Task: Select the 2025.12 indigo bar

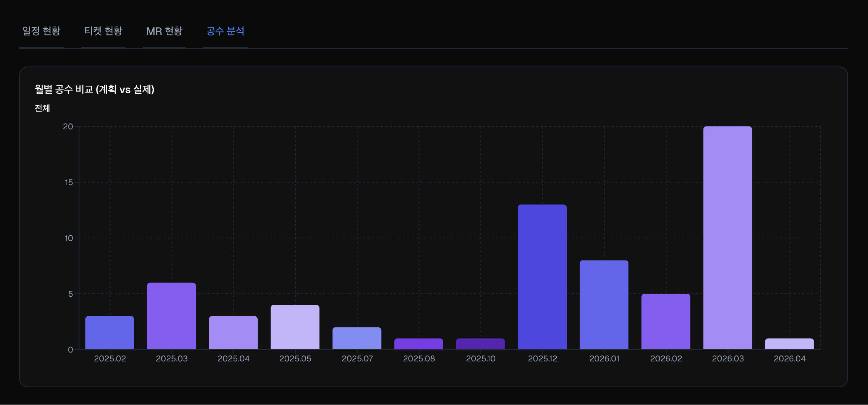Action: point(542,277)
